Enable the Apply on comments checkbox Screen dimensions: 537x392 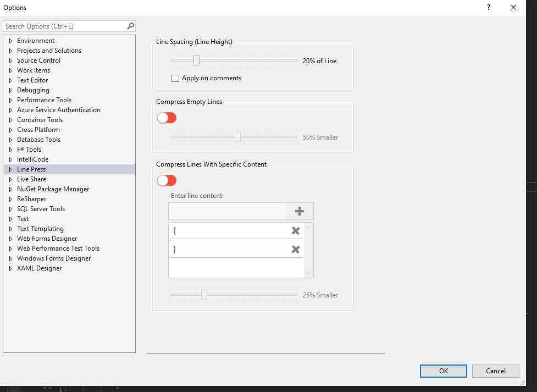pyautogui.click(x=175, y=79)
